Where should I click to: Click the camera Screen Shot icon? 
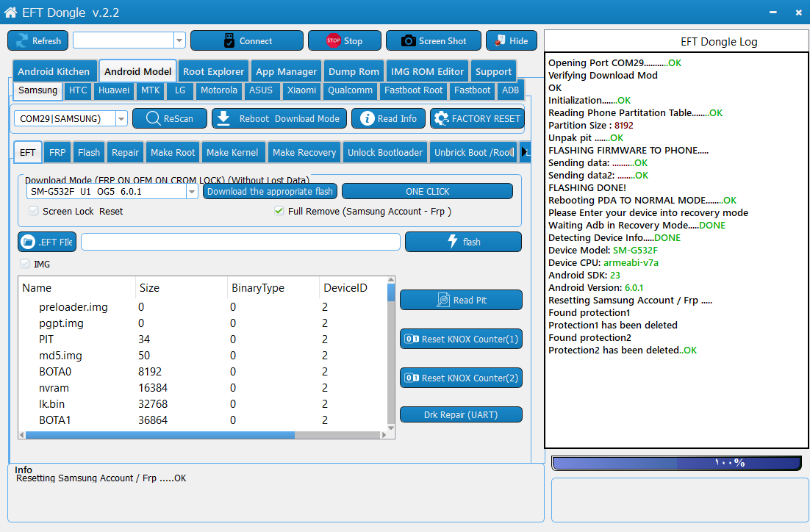(409, 41)
